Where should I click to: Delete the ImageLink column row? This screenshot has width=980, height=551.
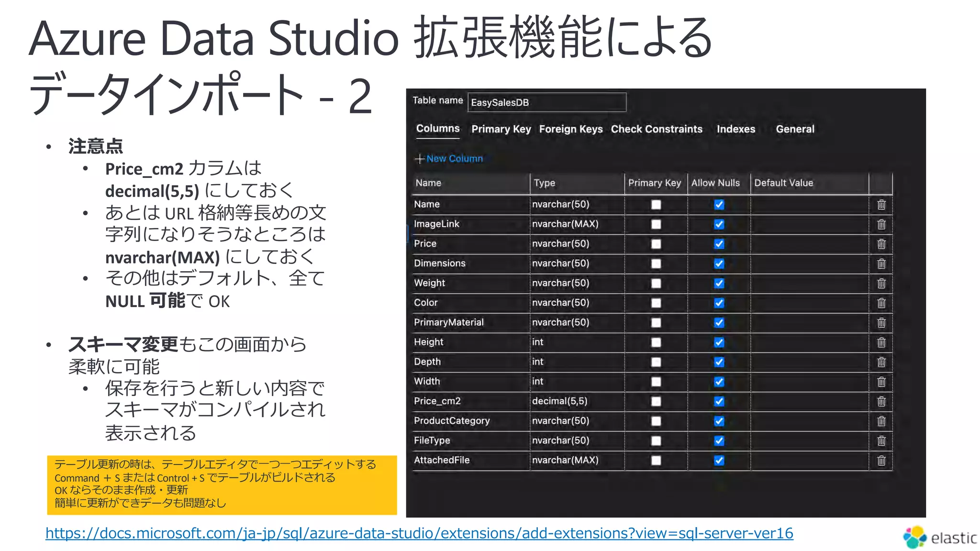881,224
